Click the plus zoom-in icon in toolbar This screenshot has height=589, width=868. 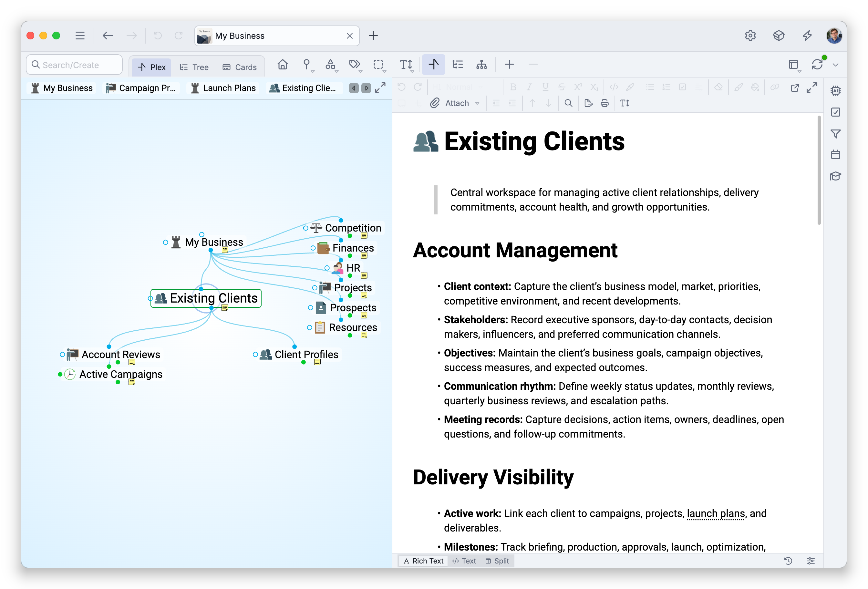pyautogui.click(x=509, y=65)
